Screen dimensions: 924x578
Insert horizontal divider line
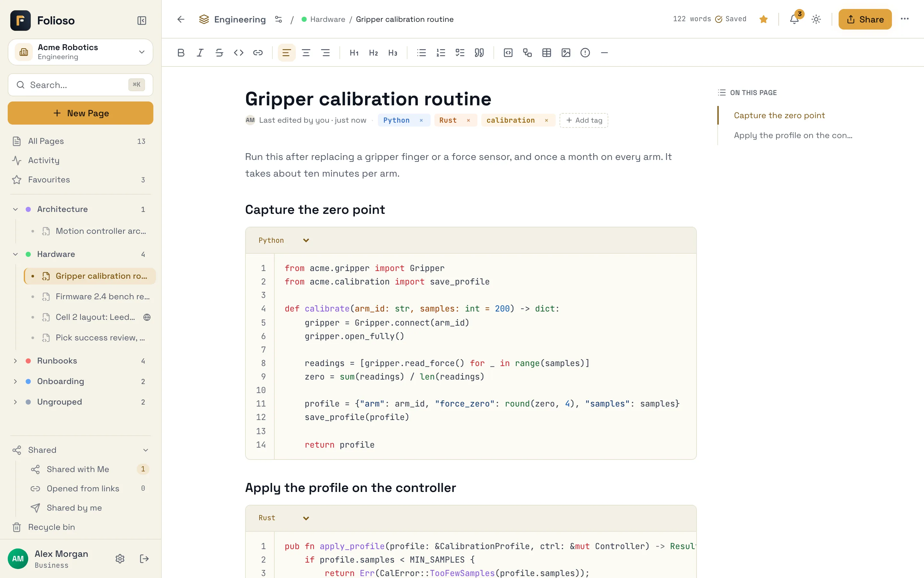tap(604, 53)
